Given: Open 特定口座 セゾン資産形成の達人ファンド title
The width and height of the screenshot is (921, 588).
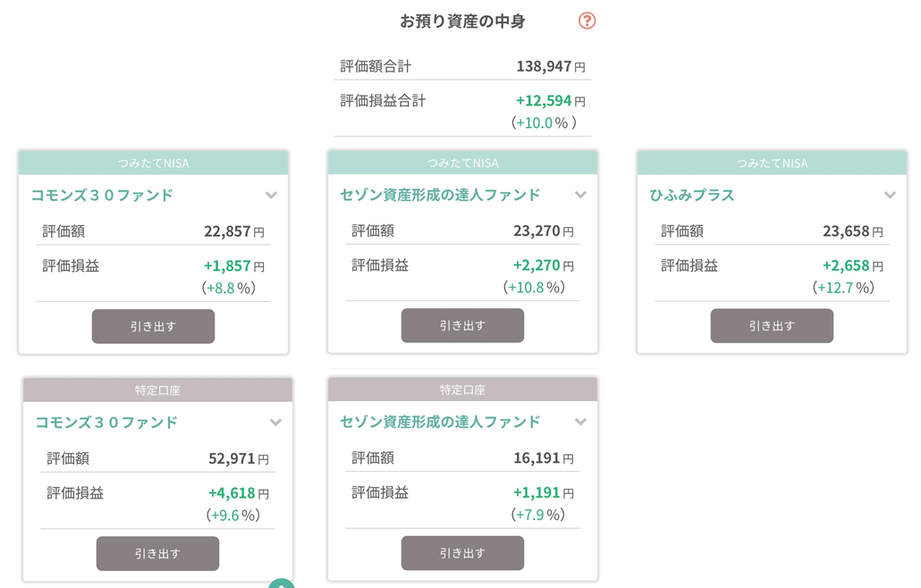Looking at the screenshot, I should click(x=440, y=422).
